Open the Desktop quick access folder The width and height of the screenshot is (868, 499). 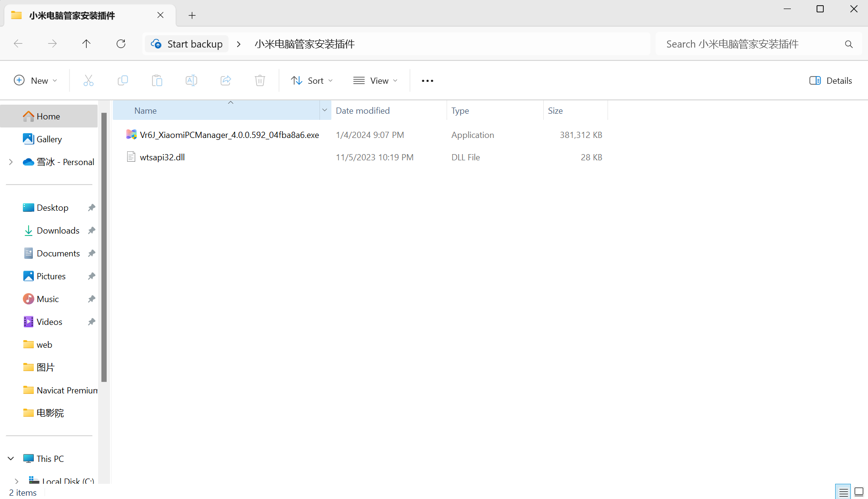coord(49,208)
